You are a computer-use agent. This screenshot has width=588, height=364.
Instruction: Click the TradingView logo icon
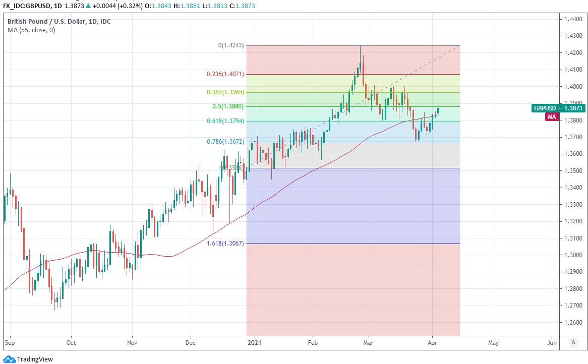(x=9, y=359)
